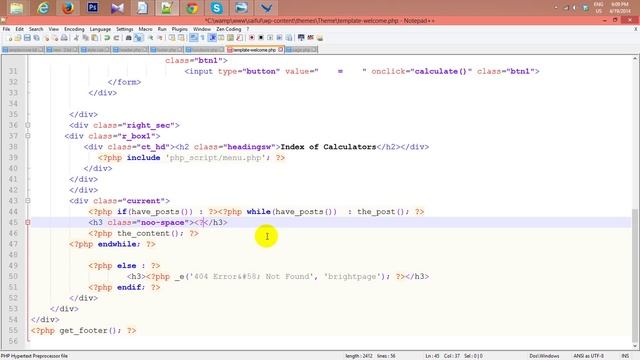
Task: Toggle the Indent Guide toolbar button
Action: pos(212,38)
